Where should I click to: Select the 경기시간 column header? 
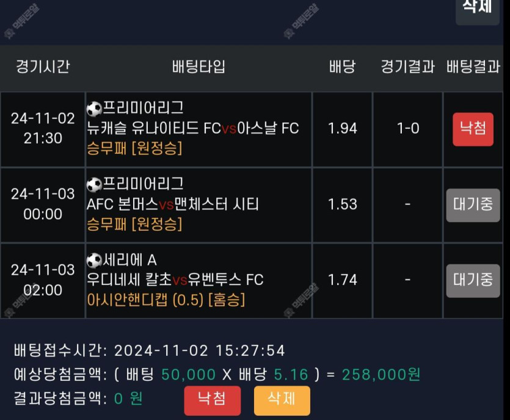tap(43, 67)
